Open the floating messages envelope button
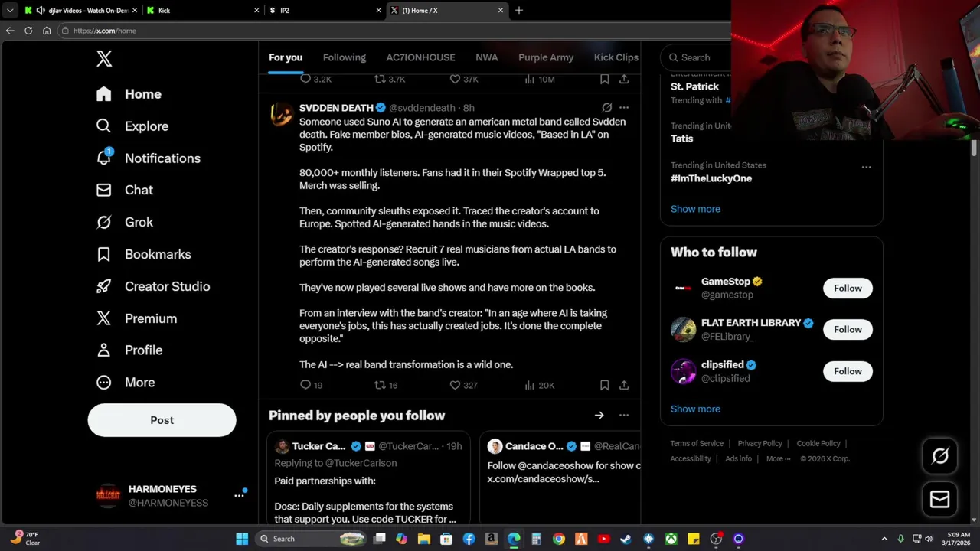The image size is (980, 551). (x=940, y=499)
